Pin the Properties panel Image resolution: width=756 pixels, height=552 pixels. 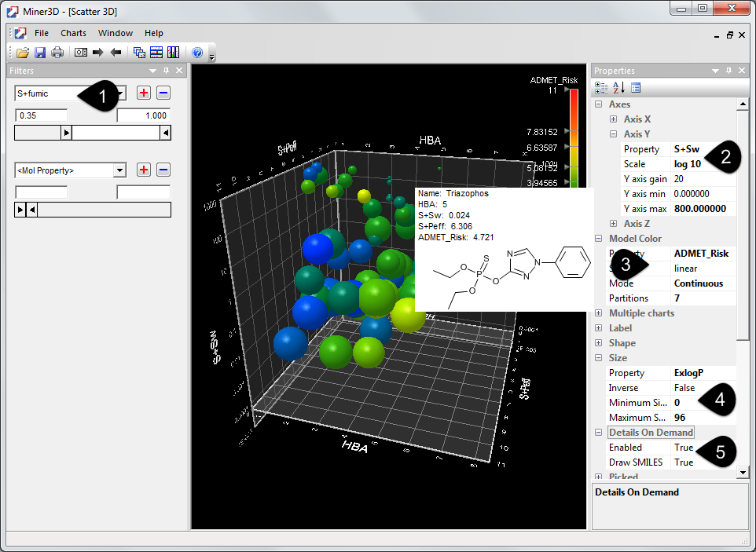[728, 71]
